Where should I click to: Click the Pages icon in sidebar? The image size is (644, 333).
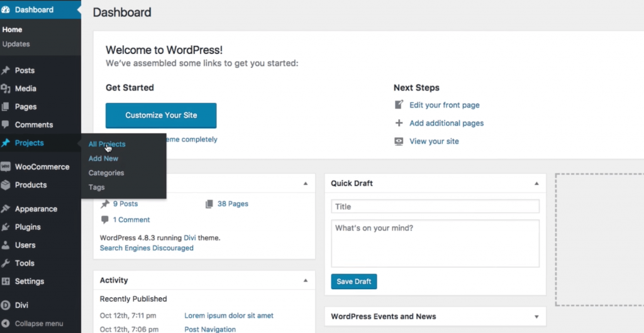click(x=5, y=107)
